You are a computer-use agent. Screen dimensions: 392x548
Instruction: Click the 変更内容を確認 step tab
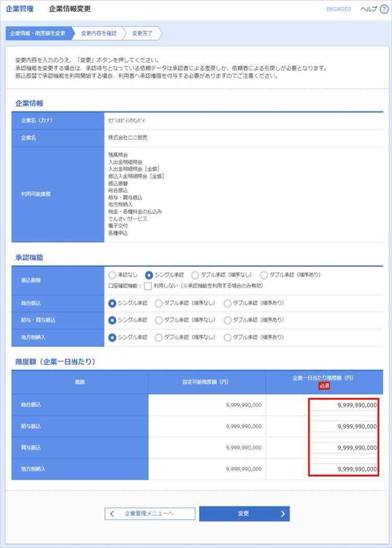coord(98,33)
